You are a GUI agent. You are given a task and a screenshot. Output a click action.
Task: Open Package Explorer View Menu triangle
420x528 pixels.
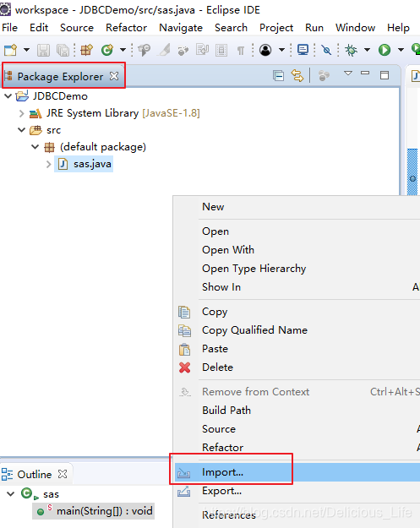point(348,73)
